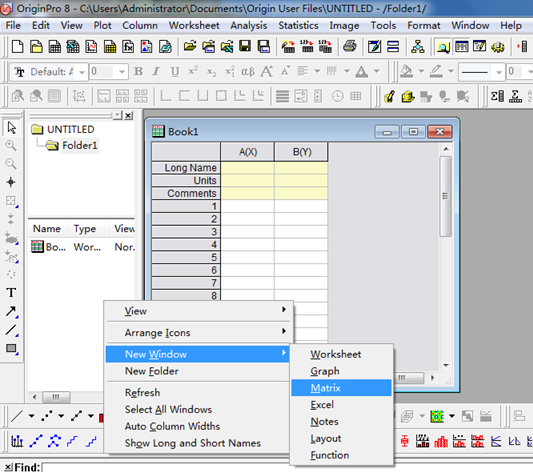
Task: Toggle Subscript formatting button
Action: (211, 72)
